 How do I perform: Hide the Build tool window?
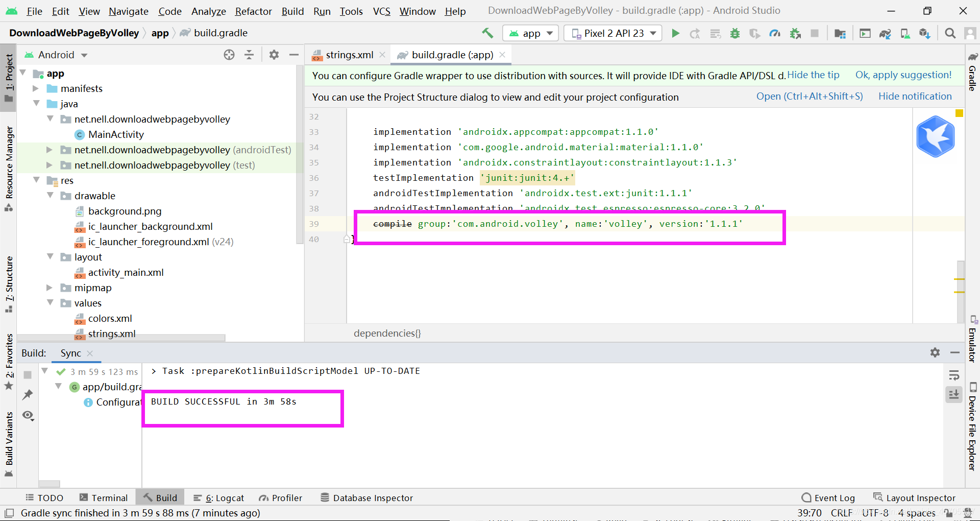pos(954,352)
